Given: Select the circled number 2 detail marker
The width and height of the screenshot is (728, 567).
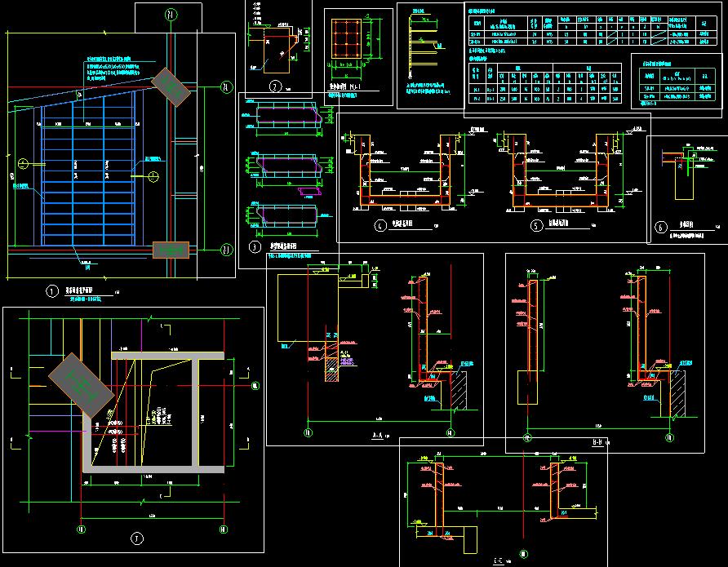Looking at the screenshot, I should [x=275, y=86].
